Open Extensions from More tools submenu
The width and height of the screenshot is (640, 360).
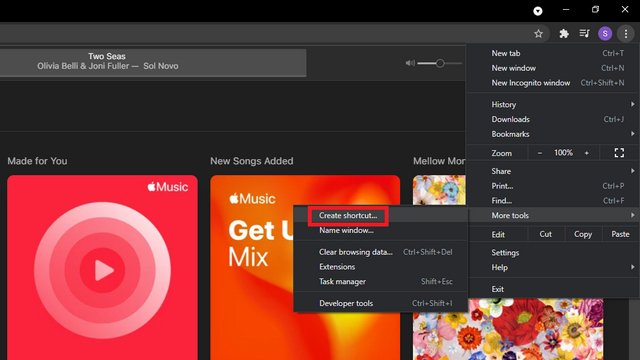coord(380,267)
